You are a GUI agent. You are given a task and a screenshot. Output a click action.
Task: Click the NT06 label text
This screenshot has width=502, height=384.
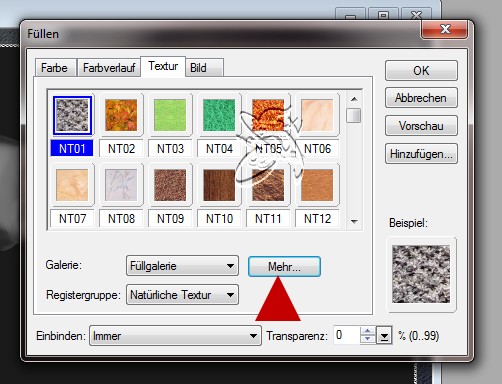(x=317, y=148)
